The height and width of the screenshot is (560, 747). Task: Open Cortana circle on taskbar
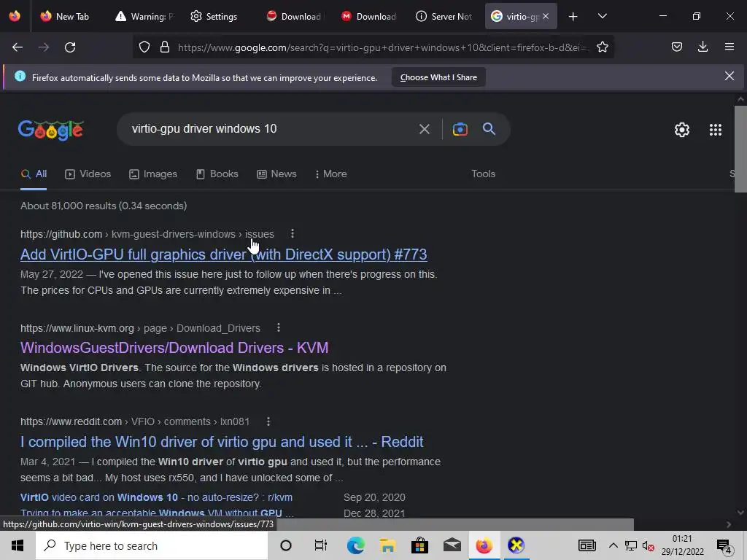(286, 545)
